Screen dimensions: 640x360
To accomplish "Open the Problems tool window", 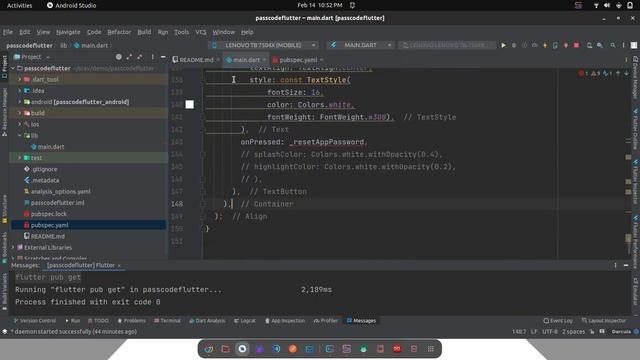I will point(131,320).
